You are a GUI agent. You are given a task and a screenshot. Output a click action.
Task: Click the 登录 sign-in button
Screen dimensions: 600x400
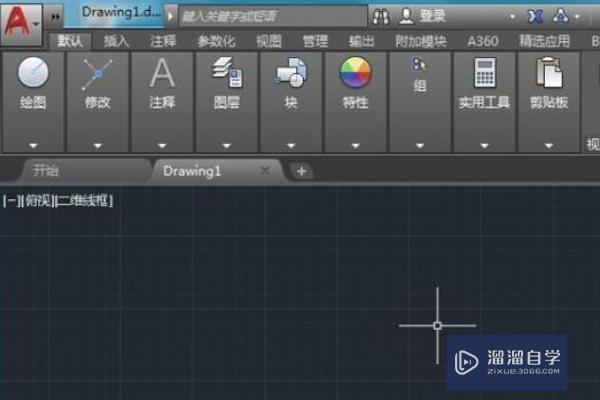click(422, 16)
